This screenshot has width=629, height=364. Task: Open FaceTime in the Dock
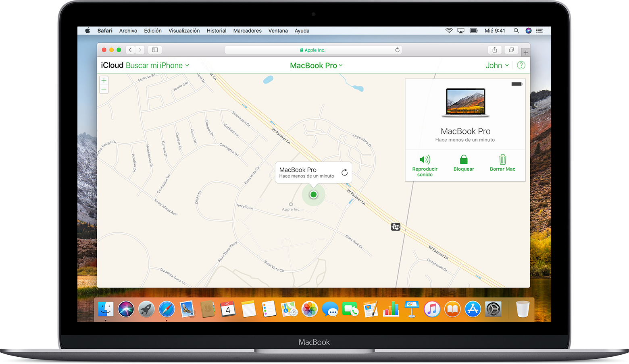[350, 309]
